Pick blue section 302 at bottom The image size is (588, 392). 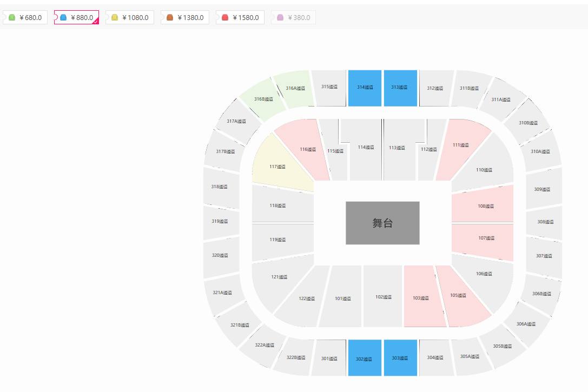(365, 358)
